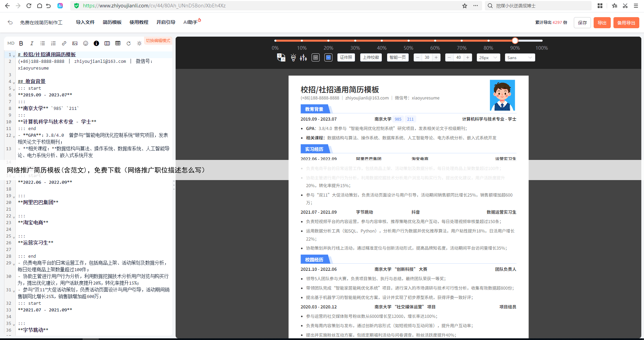
Task: Insert an image using the picture icon
Action: pyautogui.click(x=75, y=43)
